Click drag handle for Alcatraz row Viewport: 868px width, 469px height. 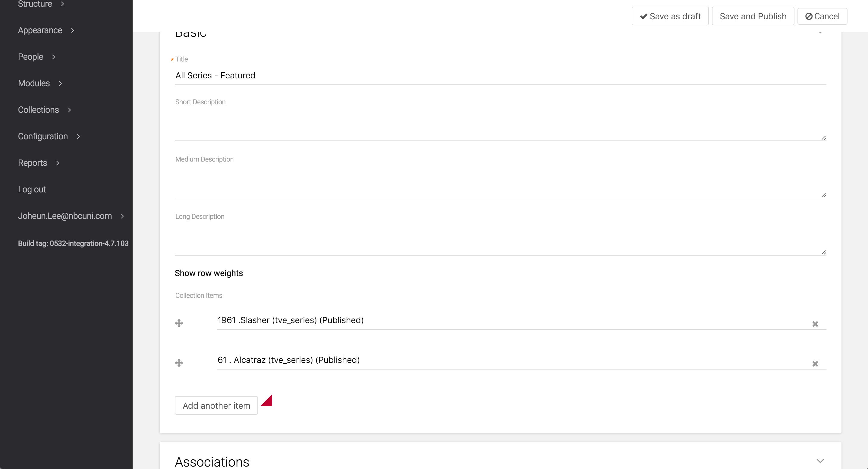click(179, 363)
